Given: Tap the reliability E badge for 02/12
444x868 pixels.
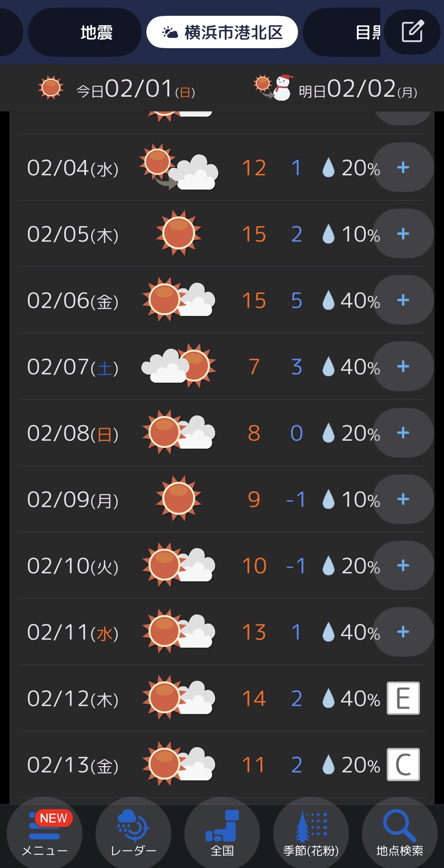Looking at the screenshot, I should coord(403,698).
